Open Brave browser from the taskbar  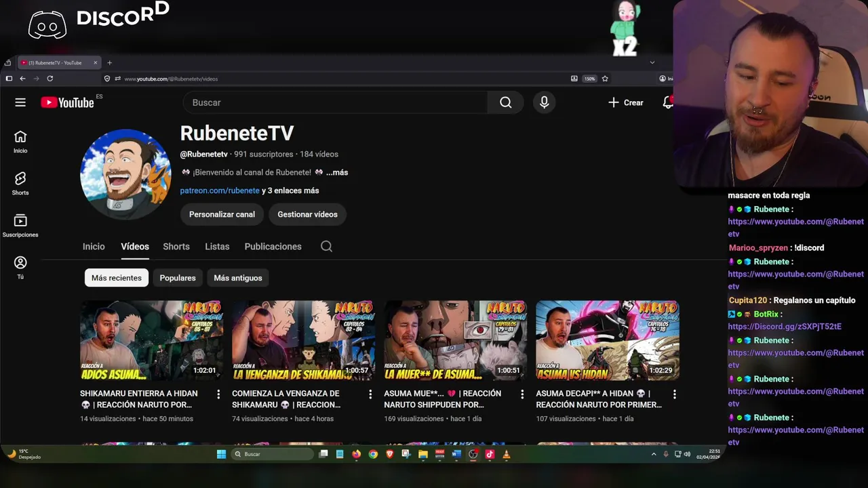(x=389, y=454)
